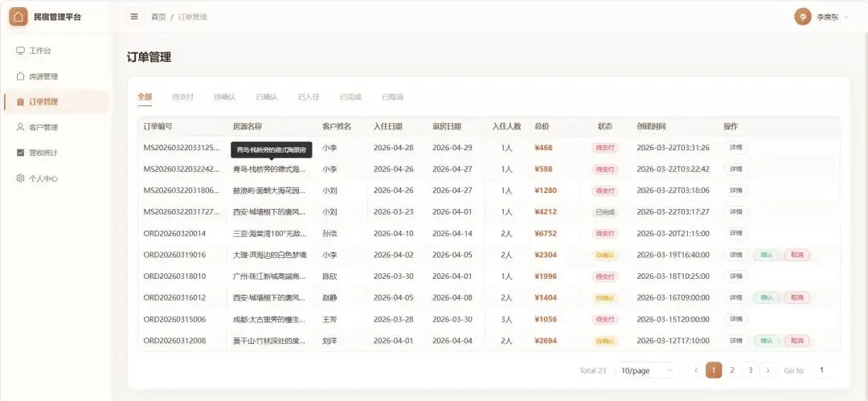
Task: Click check-in date 2026-04-28
Action: (x=393, y=148)
